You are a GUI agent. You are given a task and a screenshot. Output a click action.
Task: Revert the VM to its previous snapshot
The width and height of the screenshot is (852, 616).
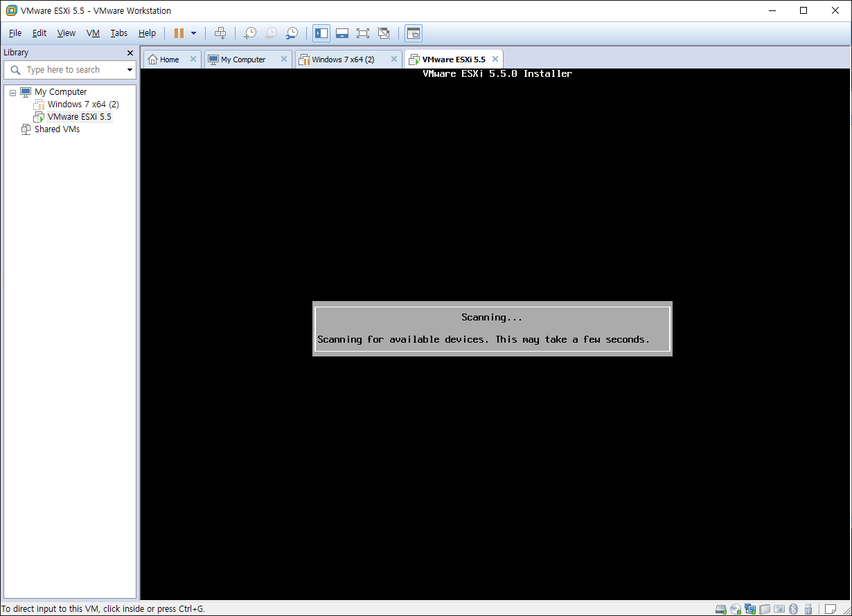[271, 33]
